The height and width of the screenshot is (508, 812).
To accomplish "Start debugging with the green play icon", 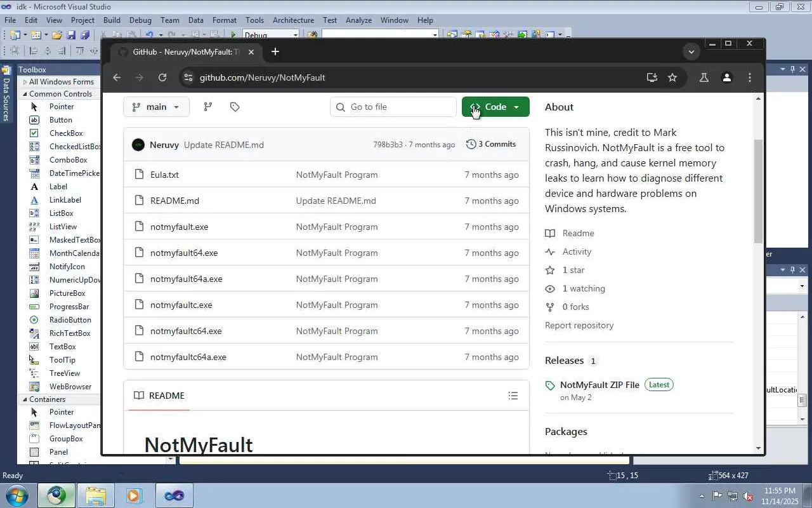I will (233, 35).
